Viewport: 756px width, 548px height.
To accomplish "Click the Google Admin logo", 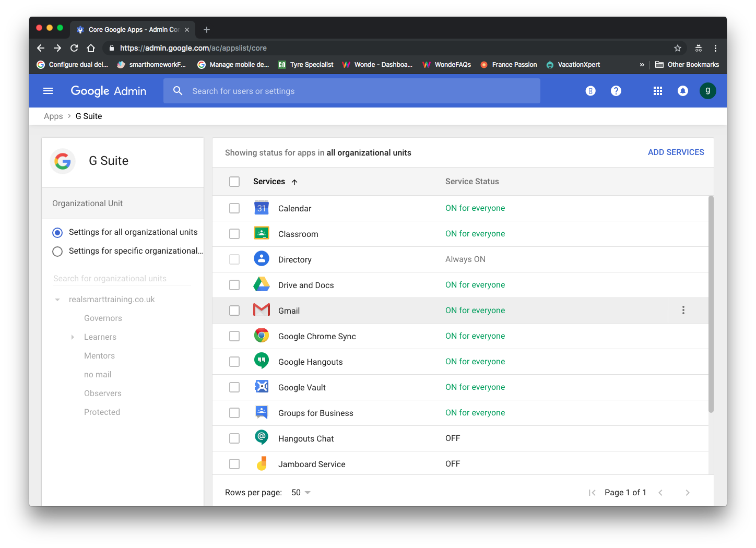I will click(x=109, y=91).
